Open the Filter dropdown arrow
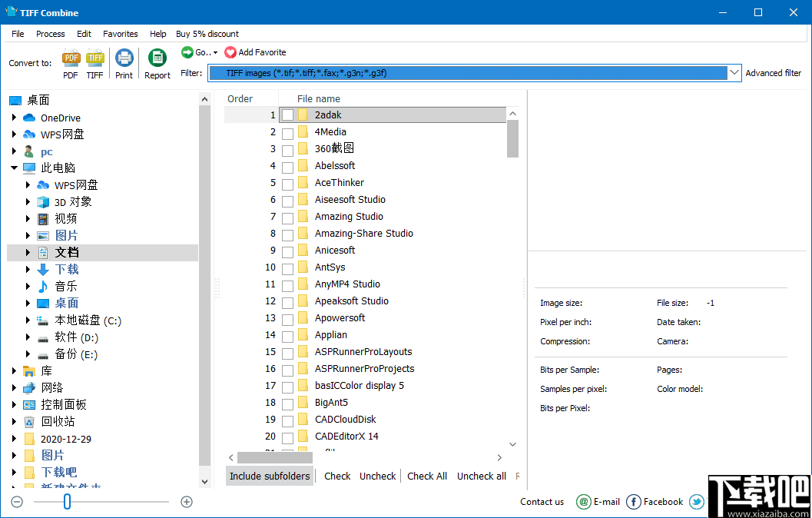Viewport: 812px width, 518px height. click(x=734, y=72)
